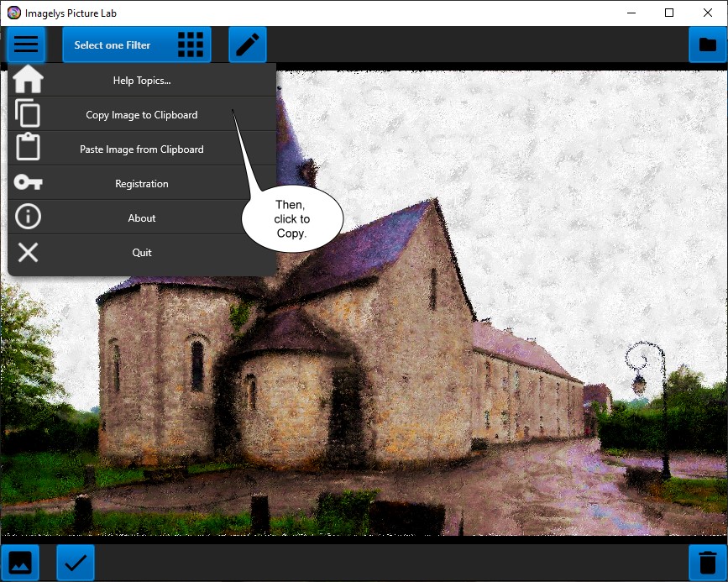Maximize the Imagelys Picture Lab window

tap(669, 13)
